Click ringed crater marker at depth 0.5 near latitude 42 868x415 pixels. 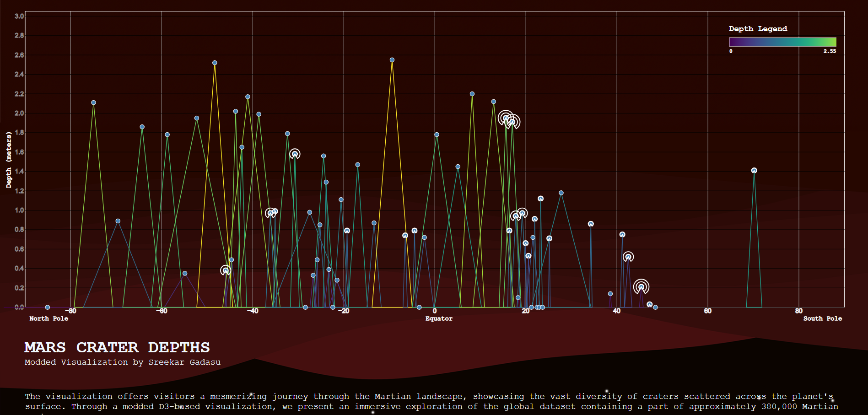point(628,257)
